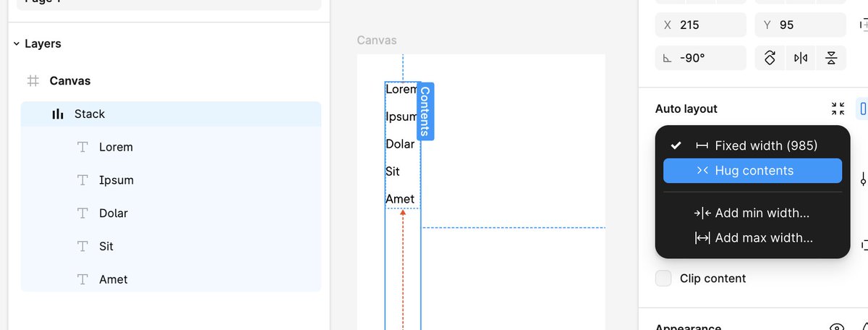The height and width of the screenshot is (330, 868).
Task: Click the flip vertical icon
Action: pyautogui.click(x=831, y=58)
